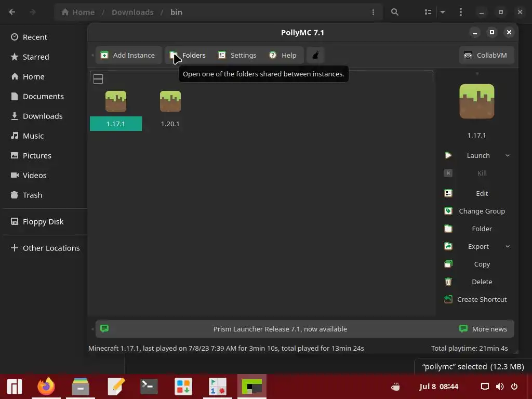The image size is (532, 399).
Task: Open the instance Folder
Action: coord(477,229)
